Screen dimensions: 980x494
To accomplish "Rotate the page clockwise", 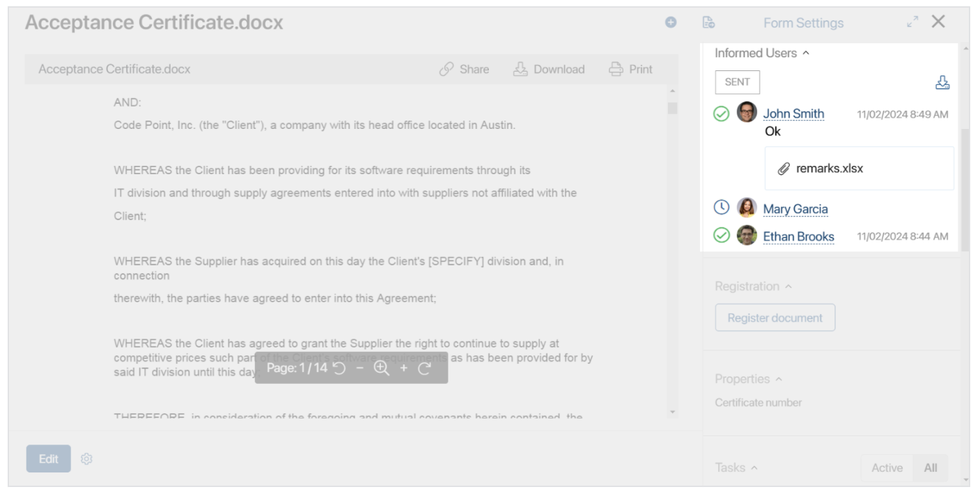I will point(425,368).
